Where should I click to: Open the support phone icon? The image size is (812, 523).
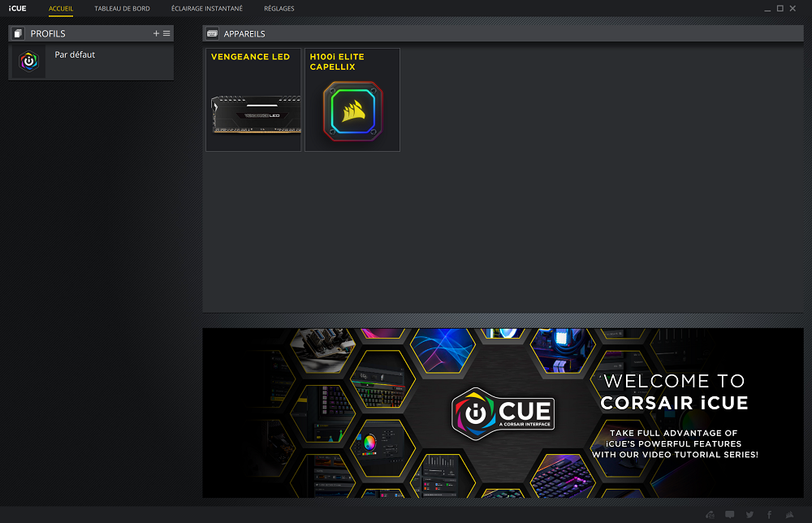[x=710, y=515]
